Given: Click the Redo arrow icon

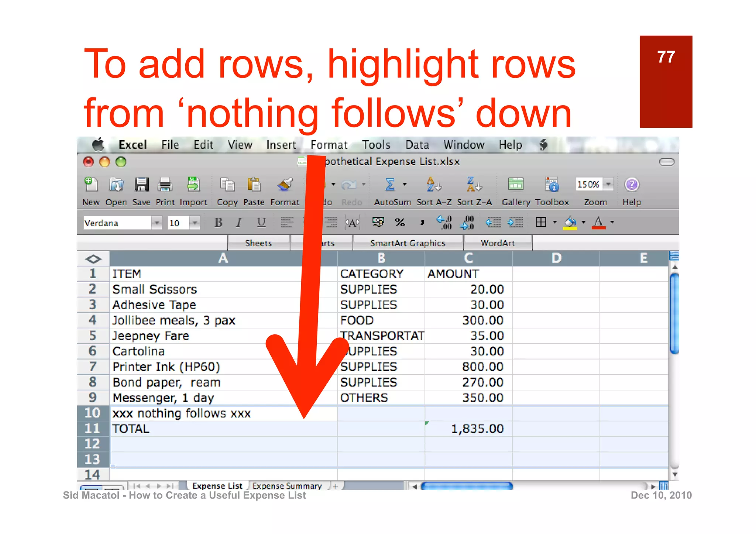Looking at the screenshot, I should (349, 184).
